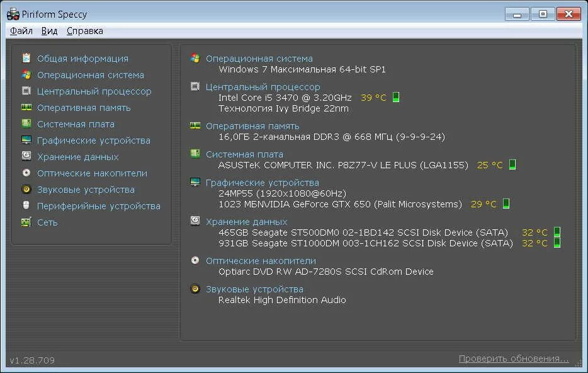This screenshot has width=588, height=373.
Task: Click the text Windows 7 Максимальная 64-bit SP1
Action: (x=302, y=69)
